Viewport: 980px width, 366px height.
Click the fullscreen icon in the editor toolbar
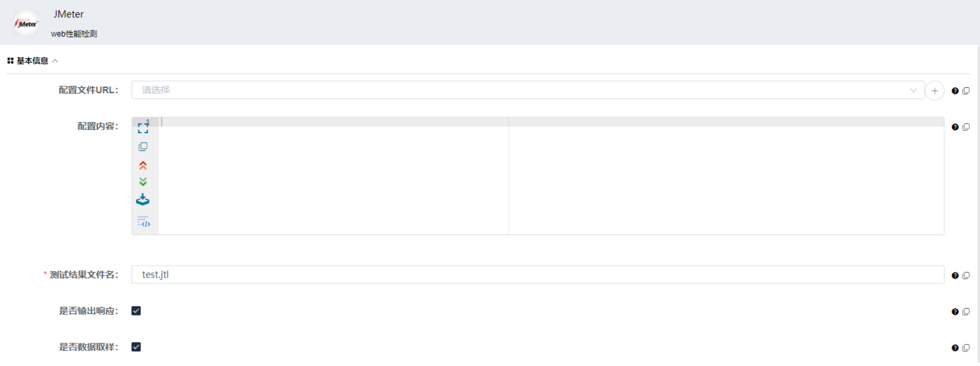(x=143, y=128)
